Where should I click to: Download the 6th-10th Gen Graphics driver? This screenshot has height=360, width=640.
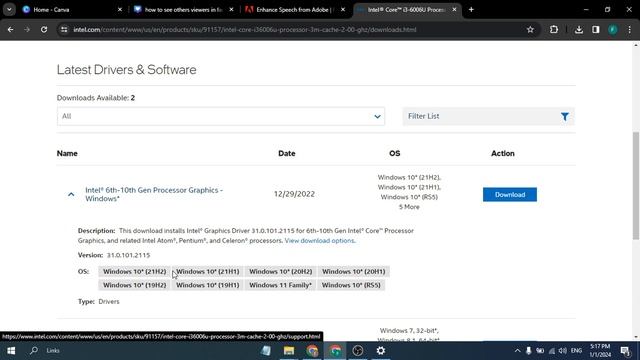tap(510, 195)
